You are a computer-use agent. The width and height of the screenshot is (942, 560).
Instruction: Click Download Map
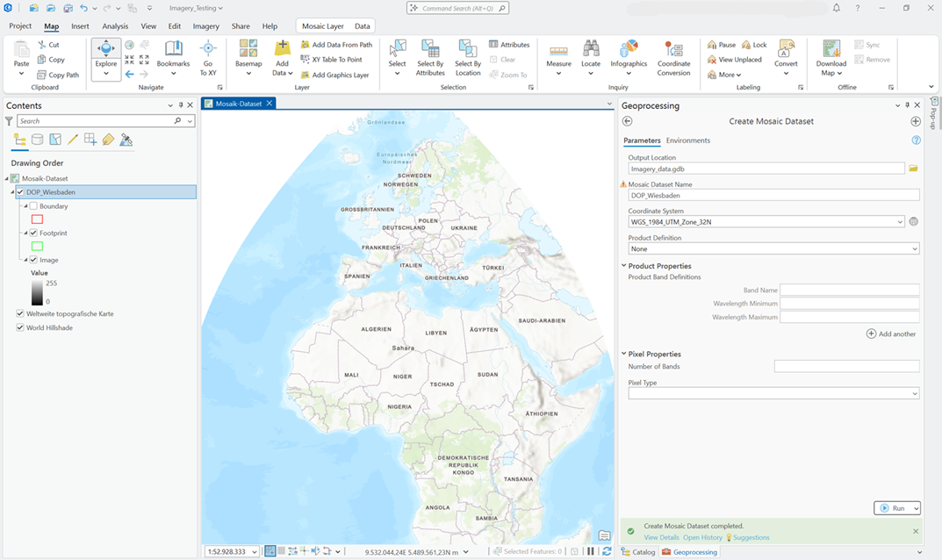pos(831,58)
